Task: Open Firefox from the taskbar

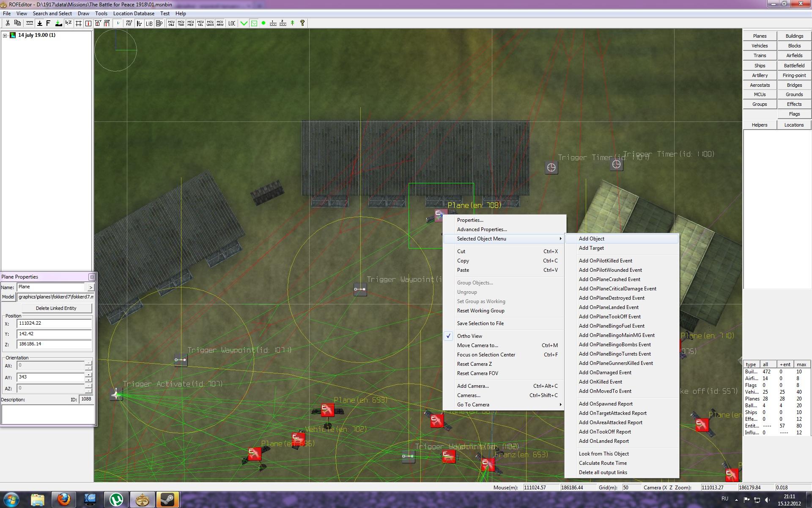Action: [64, 500]
